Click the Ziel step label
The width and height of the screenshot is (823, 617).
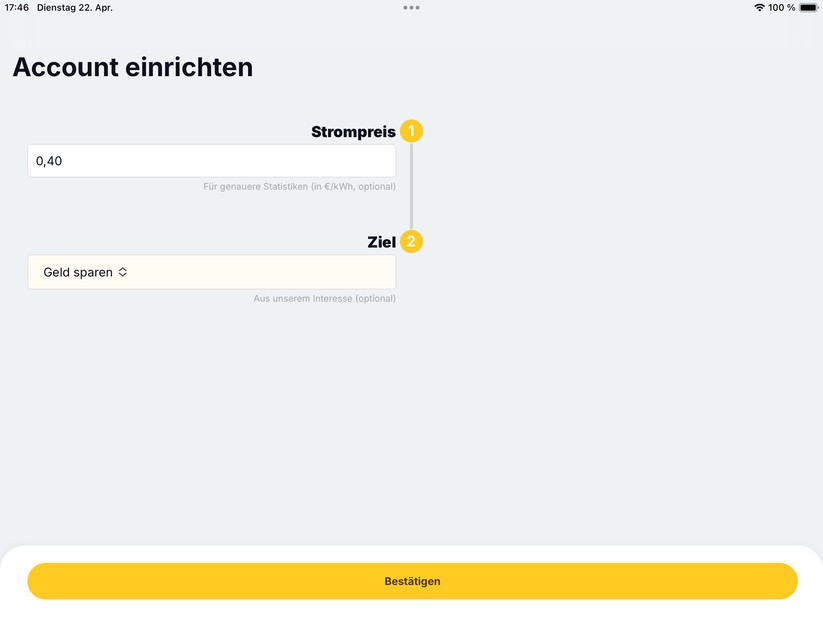[382, 242]
